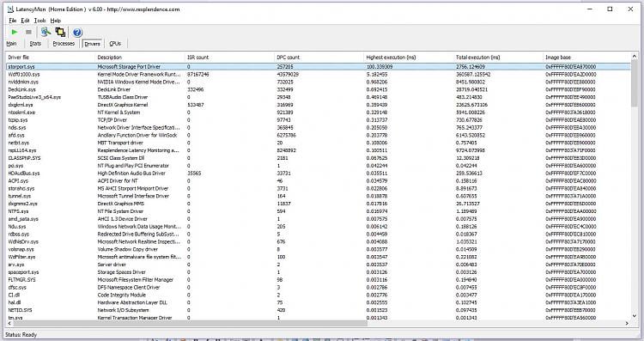644x341 pixels.
Task: Select the rdbss.sys driver row
Action: [319, 234]
